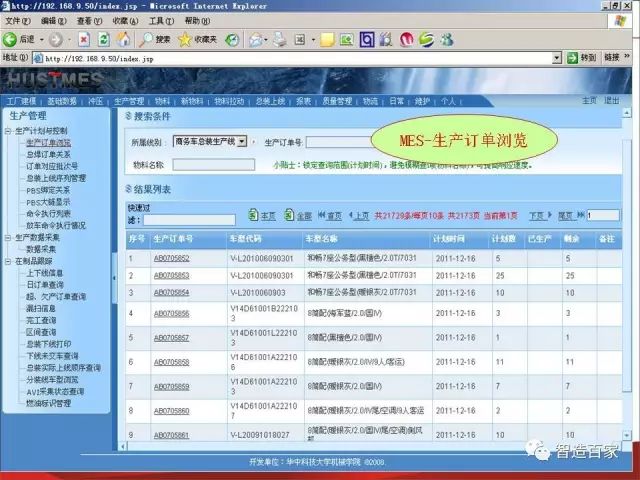Open production order AB0705857
This screenshot has height=480, width=640.
coord(171,338)
